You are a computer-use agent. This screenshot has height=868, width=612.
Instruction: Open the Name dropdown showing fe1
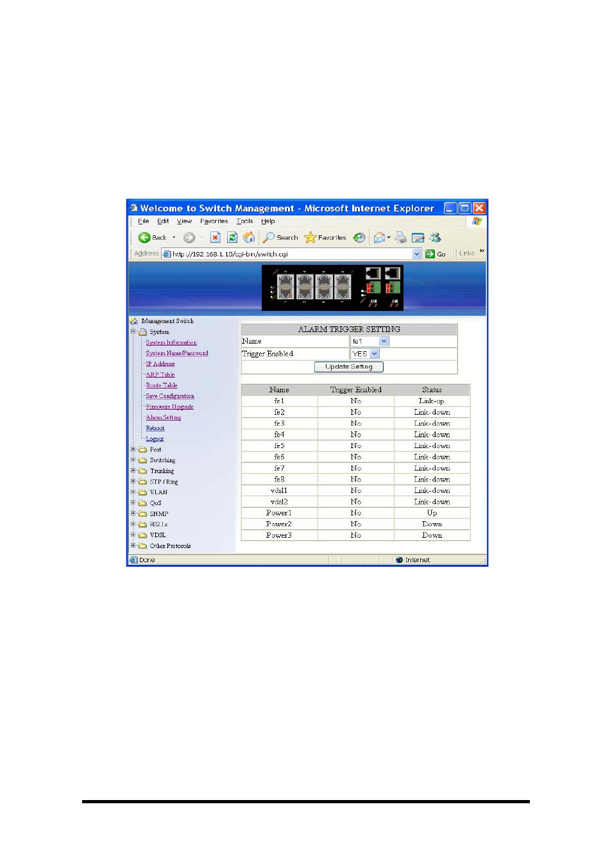pyautogui.click(x=370, y=341)
